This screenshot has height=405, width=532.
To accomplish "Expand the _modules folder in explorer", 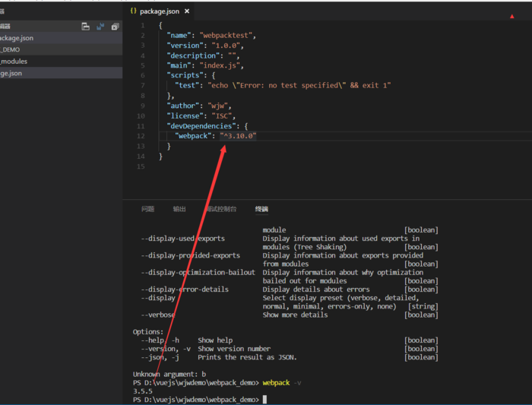I will [61, 62].
